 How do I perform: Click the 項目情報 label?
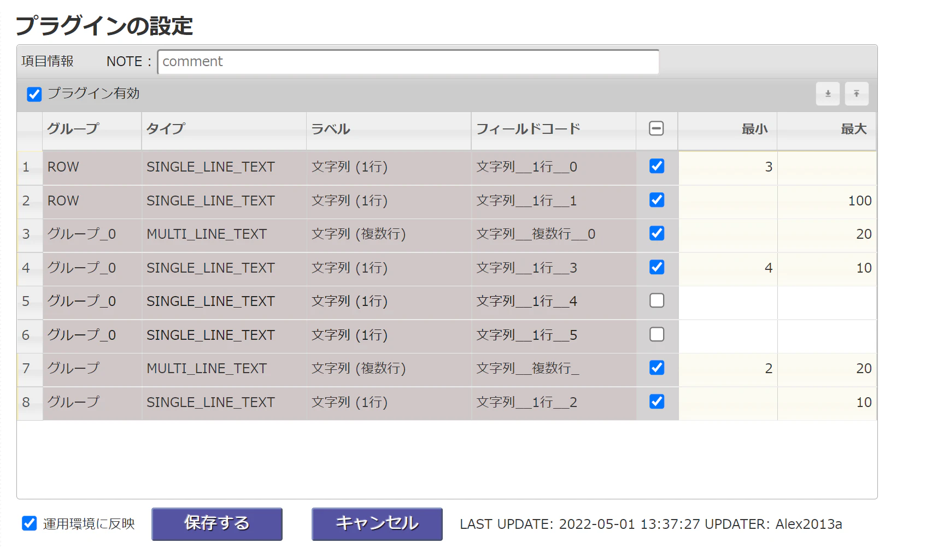(48, 61)
